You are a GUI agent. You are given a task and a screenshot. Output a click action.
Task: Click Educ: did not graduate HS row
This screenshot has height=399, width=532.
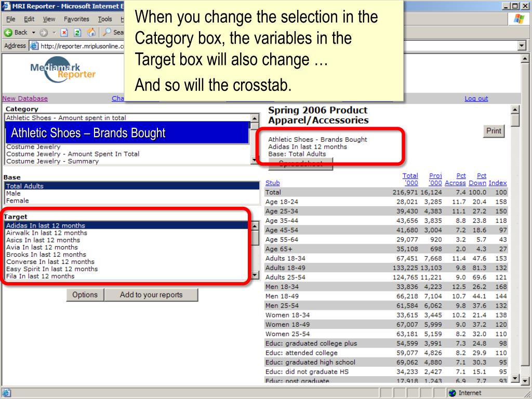307,371
